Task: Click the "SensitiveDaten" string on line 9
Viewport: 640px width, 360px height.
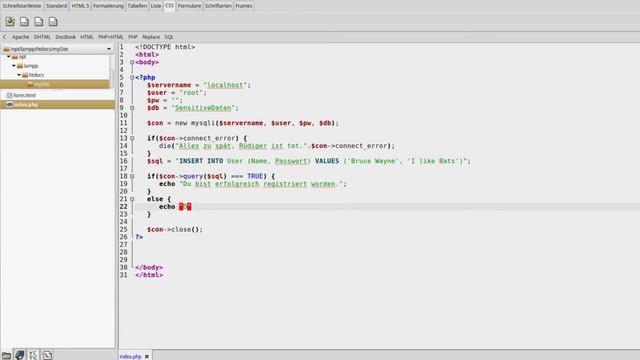Action: tap(203, 108)
